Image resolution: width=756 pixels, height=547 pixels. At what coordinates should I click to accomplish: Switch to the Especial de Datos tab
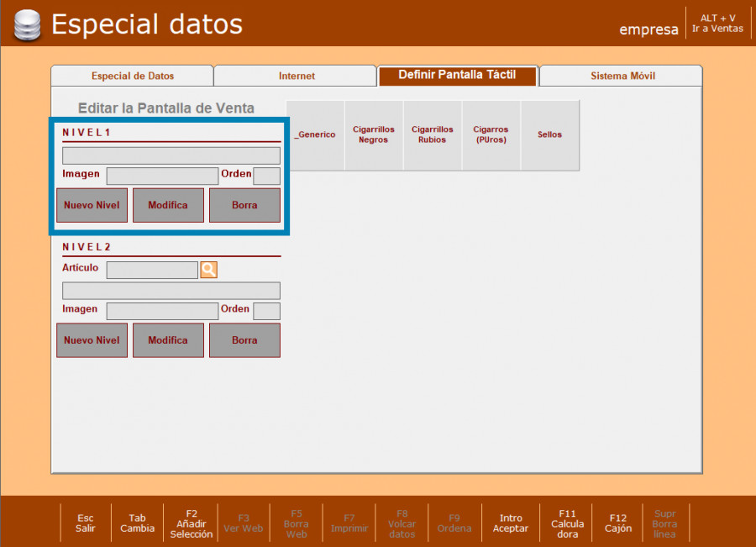tap(132, 76)
